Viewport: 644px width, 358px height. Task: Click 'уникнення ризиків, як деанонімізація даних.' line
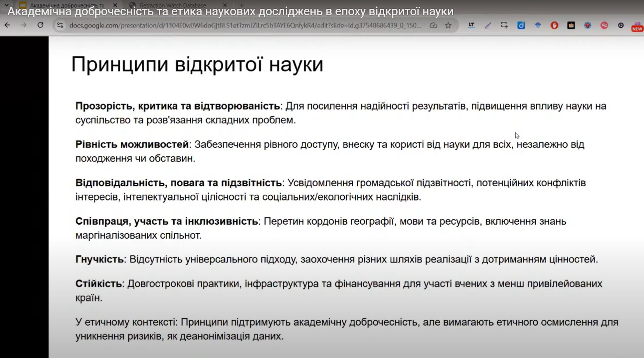tap(179, 336)
